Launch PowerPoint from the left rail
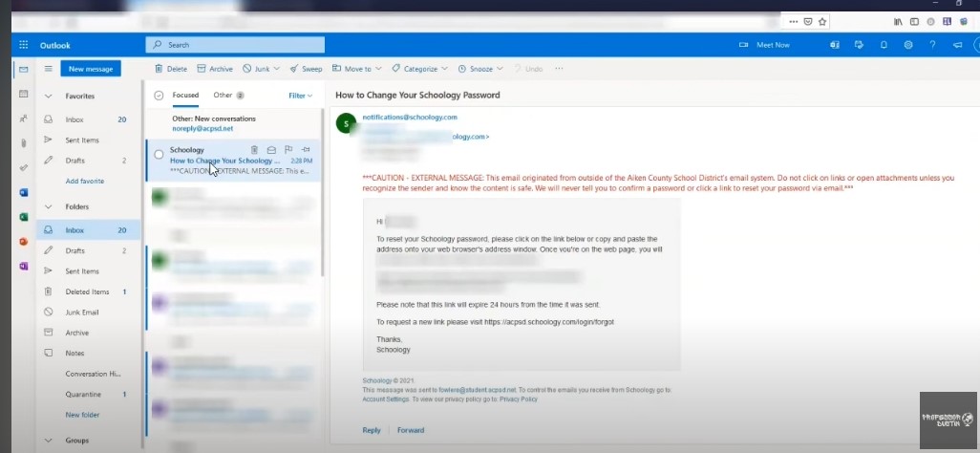The width and height of the screenshot is (980, 453). click(x=24, y=242)
